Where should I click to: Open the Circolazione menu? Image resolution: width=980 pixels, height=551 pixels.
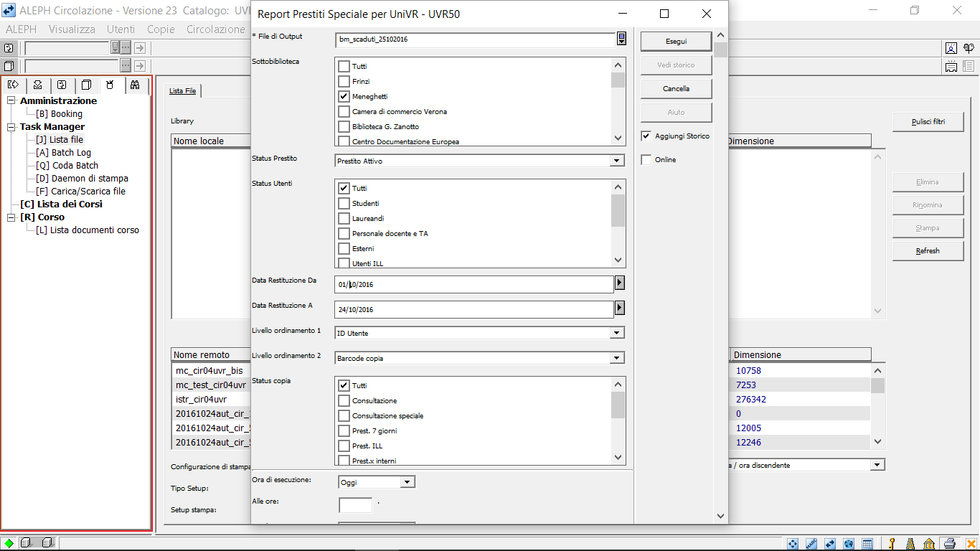pyautogui.click(x=216, y=29)
